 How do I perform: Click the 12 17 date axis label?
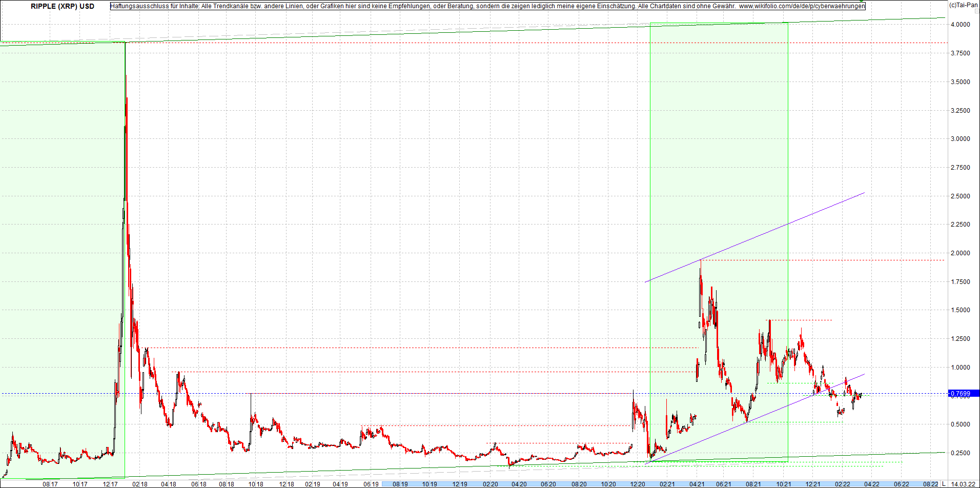click(110, 484)
